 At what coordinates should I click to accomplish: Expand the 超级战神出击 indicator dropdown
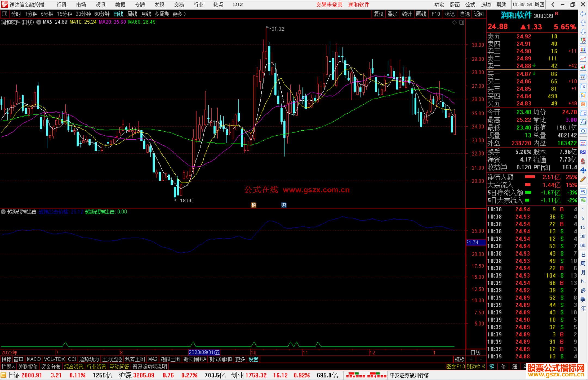click(3, 212)
